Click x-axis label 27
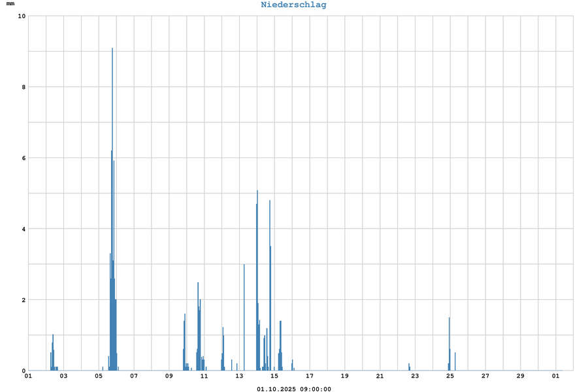Viewport: 588px width, 392px height. coord(485,376)
